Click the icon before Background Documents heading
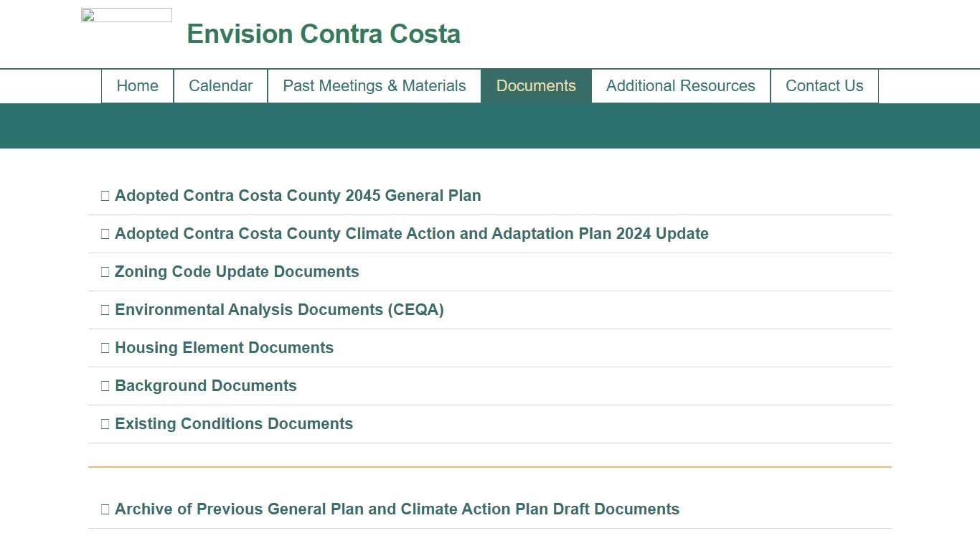Screen dimensions: 980x551 coord(105,385)
